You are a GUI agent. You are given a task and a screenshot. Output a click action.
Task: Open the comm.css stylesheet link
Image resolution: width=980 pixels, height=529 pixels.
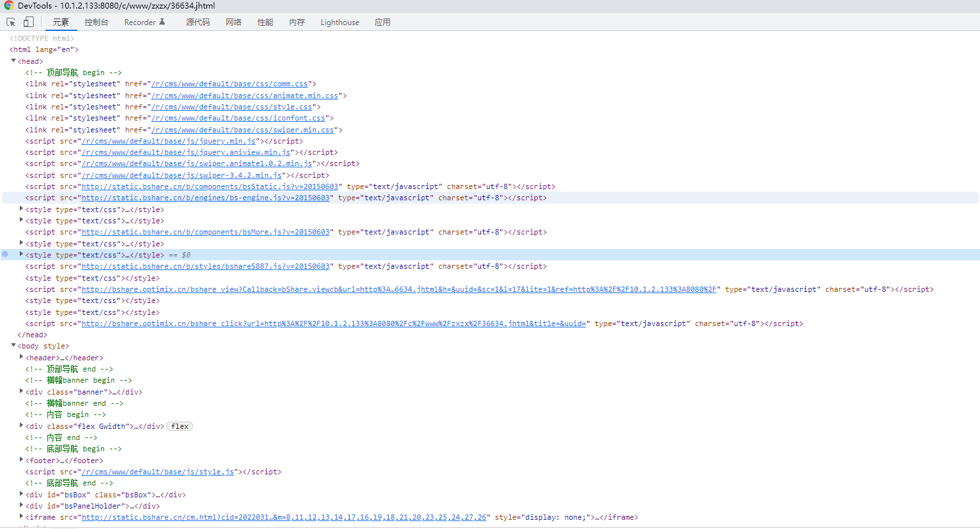229,84
